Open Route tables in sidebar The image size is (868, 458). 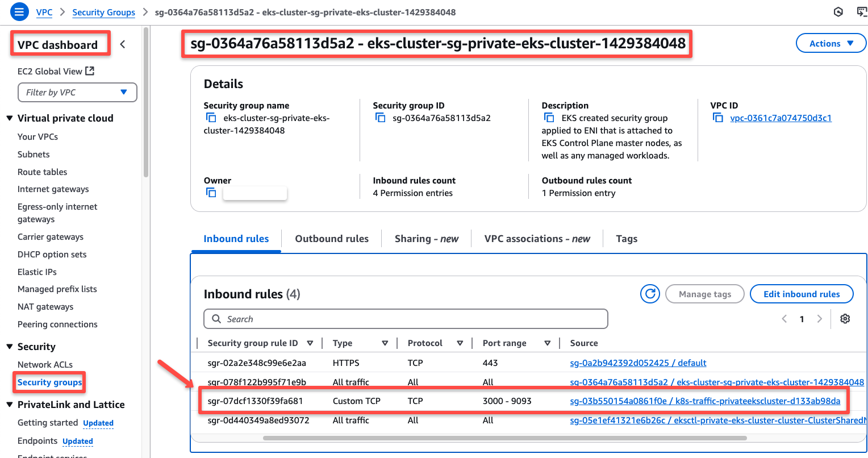42,172
